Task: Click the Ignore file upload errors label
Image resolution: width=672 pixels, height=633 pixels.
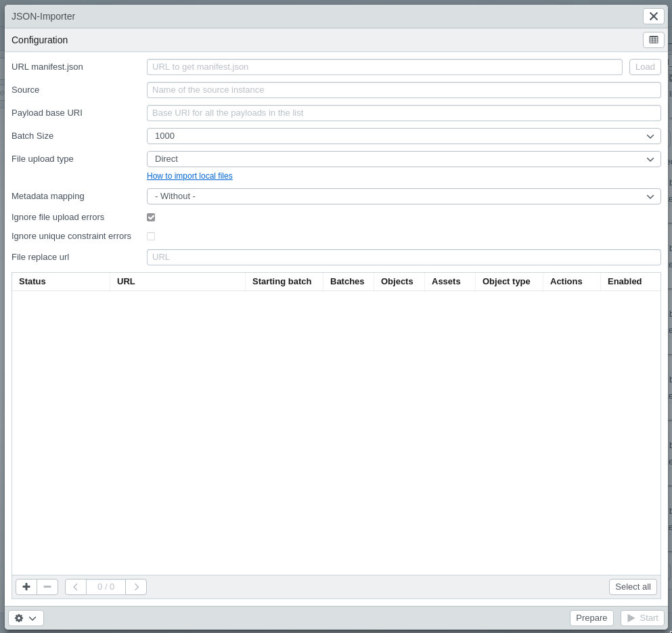Action: (58, 217)
